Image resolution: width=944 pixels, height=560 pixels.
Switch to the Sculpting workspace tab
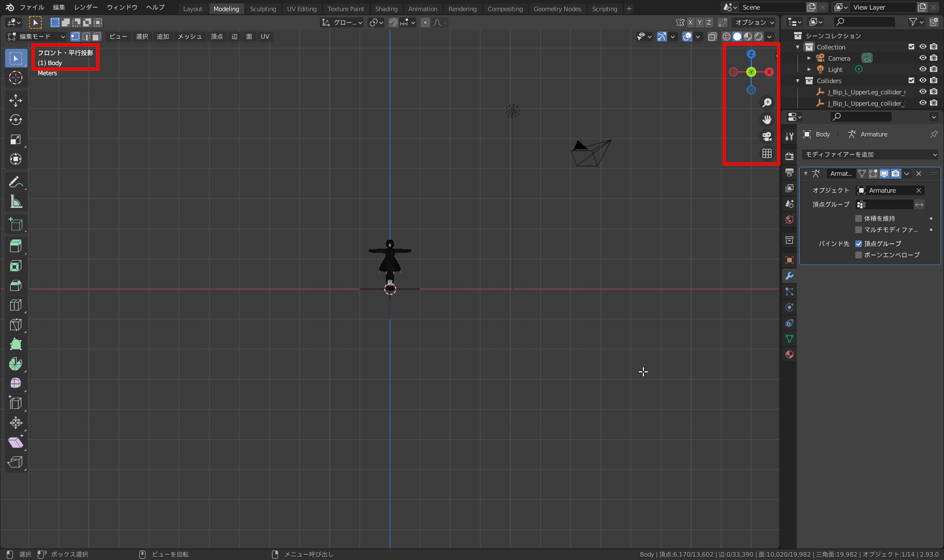coord(263,9)
